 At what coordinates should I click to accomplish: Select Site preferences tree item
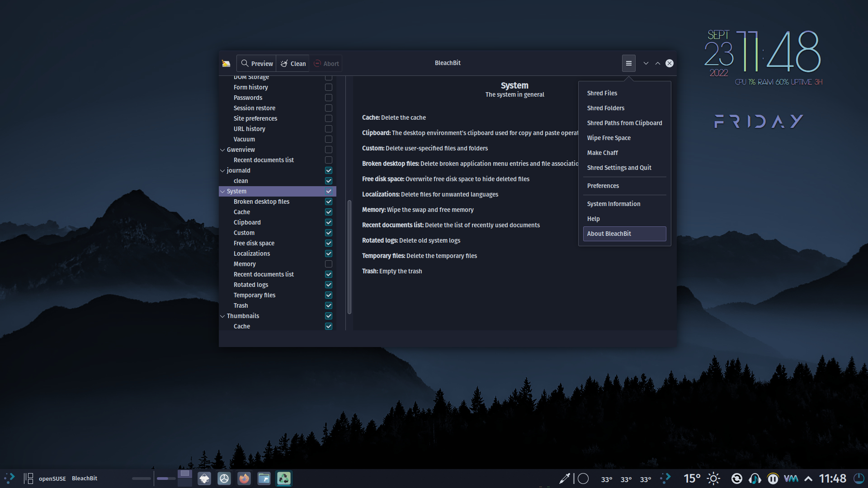pos(255,118)
